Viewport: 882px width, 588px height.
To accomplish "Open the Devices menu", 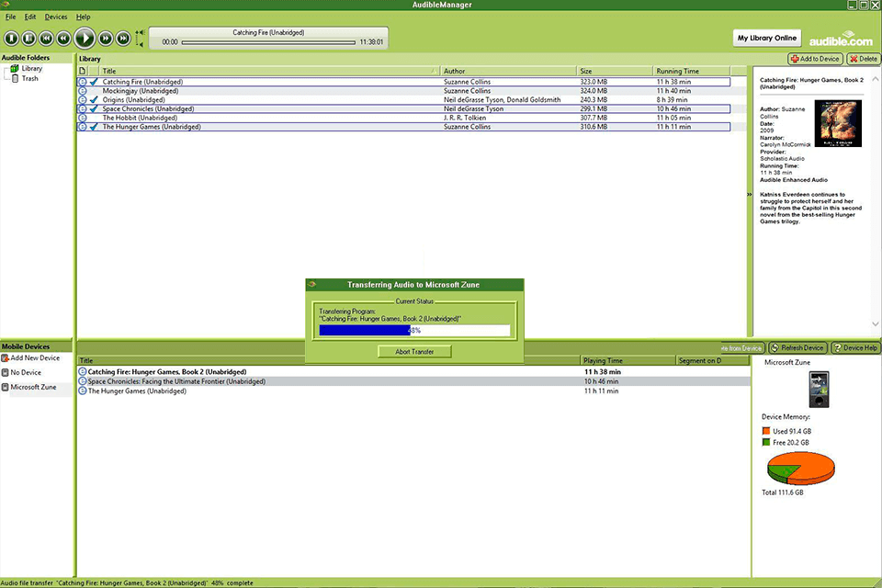I will [x=56, y=17].
